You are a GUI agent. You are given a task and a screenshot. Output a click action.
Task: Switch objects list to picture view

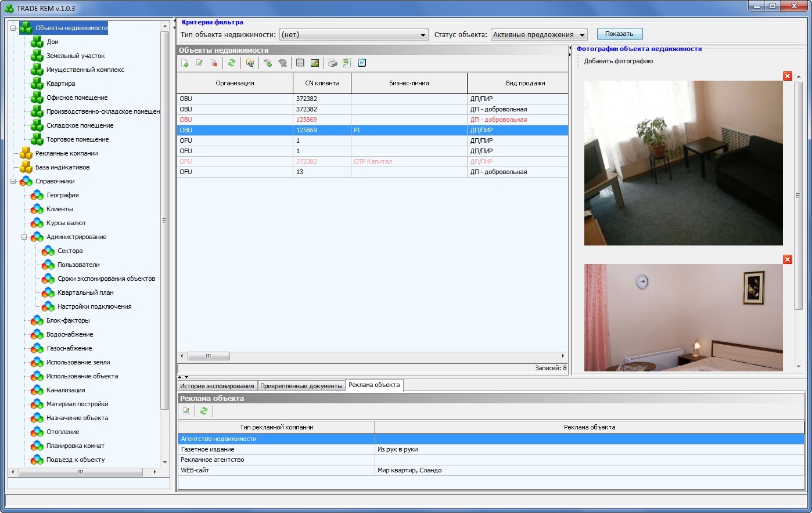tap(315, 63)
